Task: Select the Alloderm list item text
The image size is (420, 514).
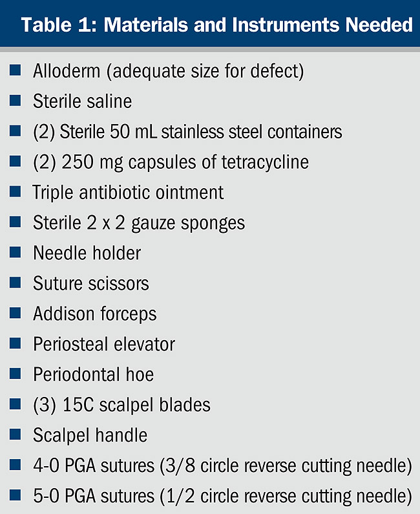Action: 168,70
